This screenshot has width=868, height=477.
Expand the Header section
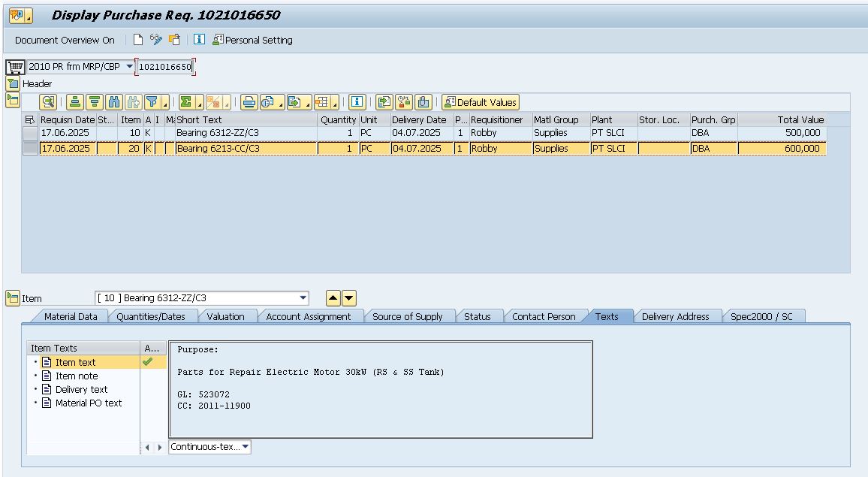(13, 83)
